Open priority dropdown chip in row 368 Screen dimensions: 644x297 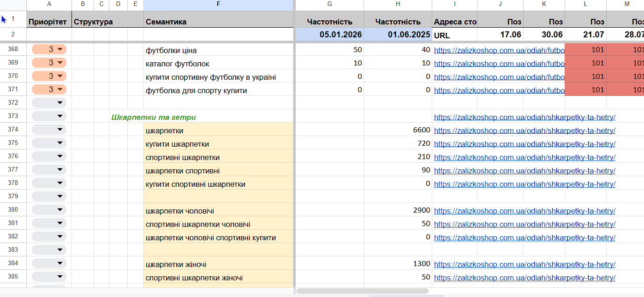pos(49,50)
